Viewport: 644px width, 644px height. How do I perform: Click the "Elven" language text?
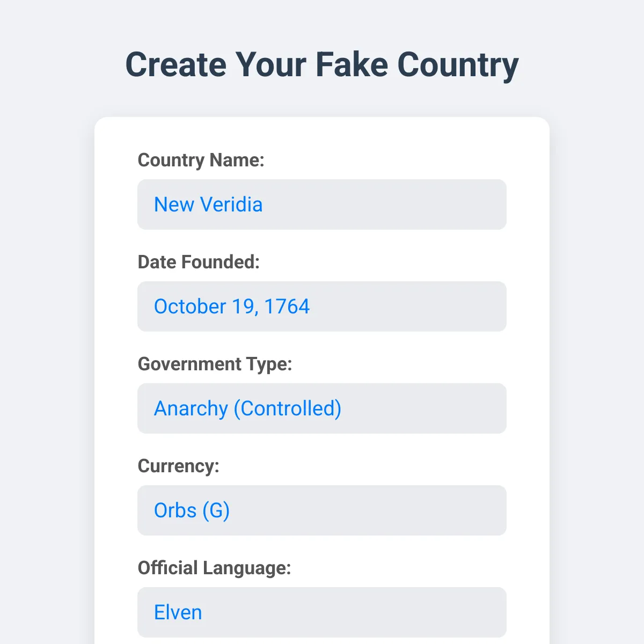(x=178, y=612)
